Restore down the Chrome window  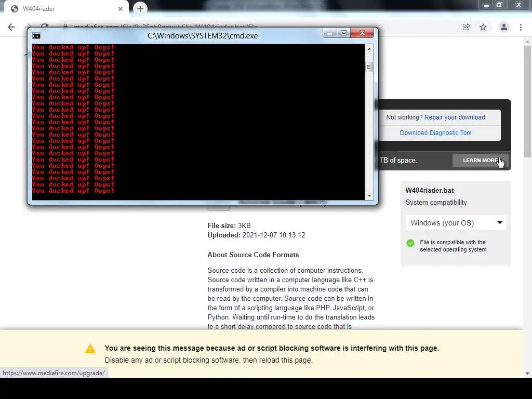[x=500, y=5]
